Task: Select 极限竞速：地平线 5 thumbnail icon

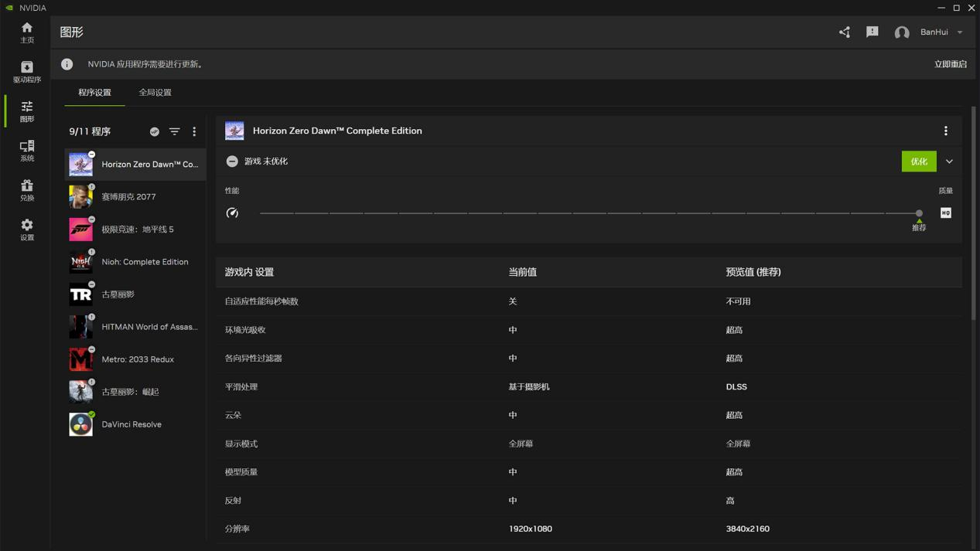Action: [x=80, y=230]
